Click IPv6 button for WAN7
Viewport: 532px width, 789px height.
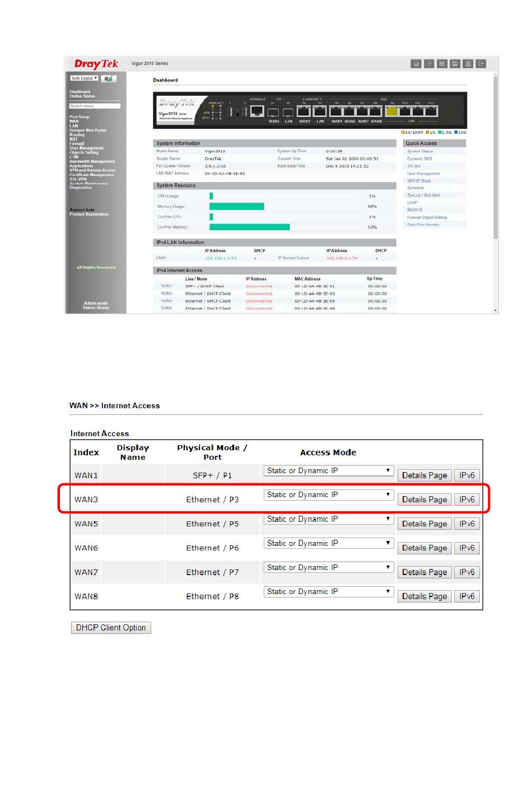[x=467, y=572]
